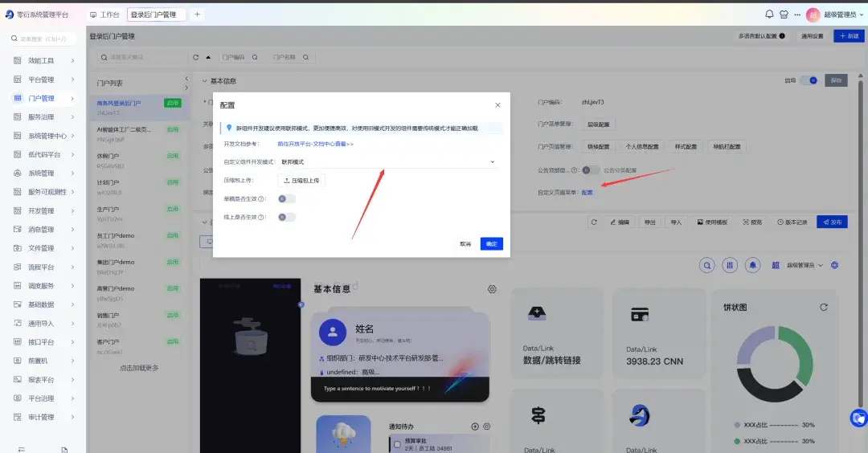The width and height of the screenshot is (868, 453).
Task: Click the chevron next to 接口平台
Action: point(72,342)
